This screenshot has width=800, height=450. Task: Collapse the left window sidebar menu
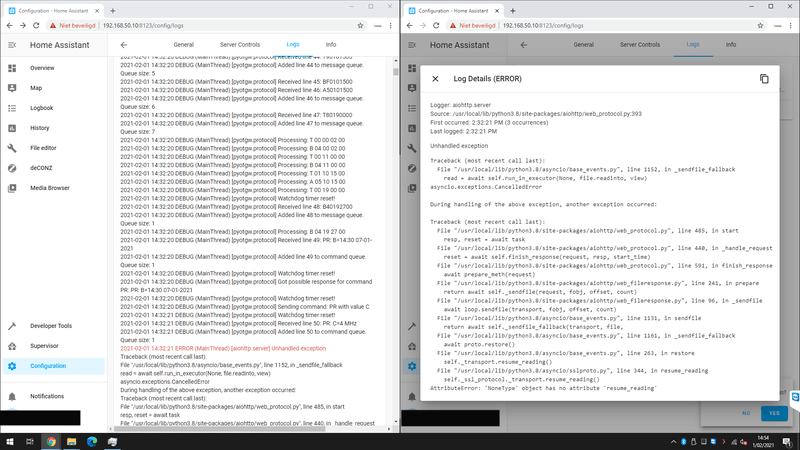point(12,45)
